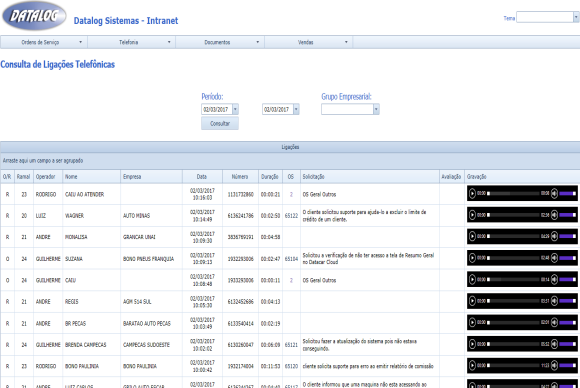Play the recording in the AGM 514 SUL row
The image size is (580, 388).
(472, 301)
